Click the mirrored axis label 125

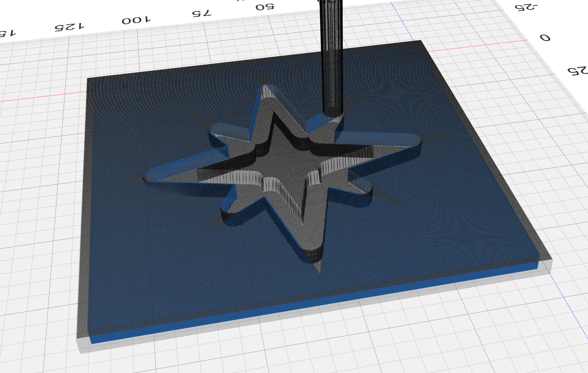point(69,27)
